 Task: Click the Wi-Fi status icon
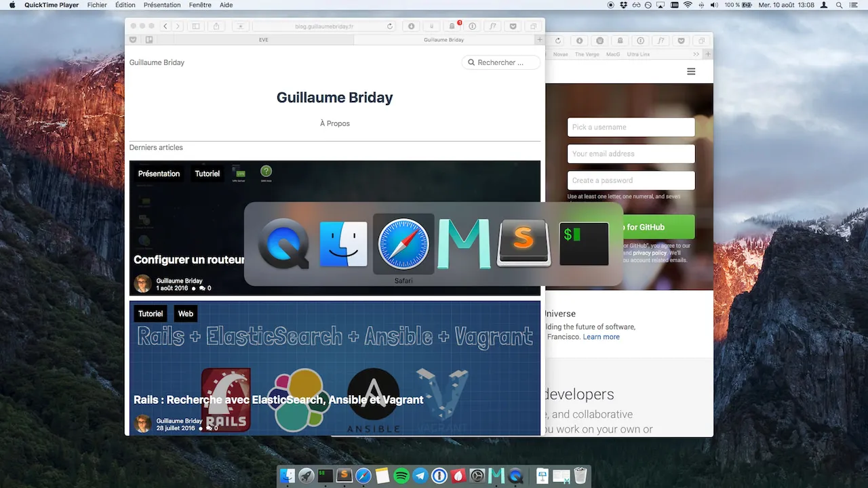click(x=688, y=5)
